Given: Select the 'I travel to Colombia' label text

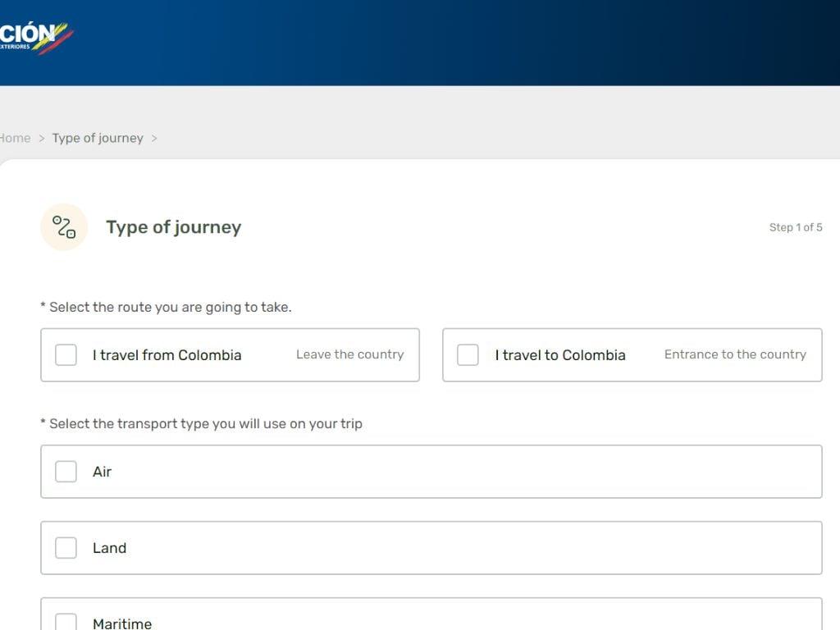Looking at the screenshot, I should pos(560,355).
